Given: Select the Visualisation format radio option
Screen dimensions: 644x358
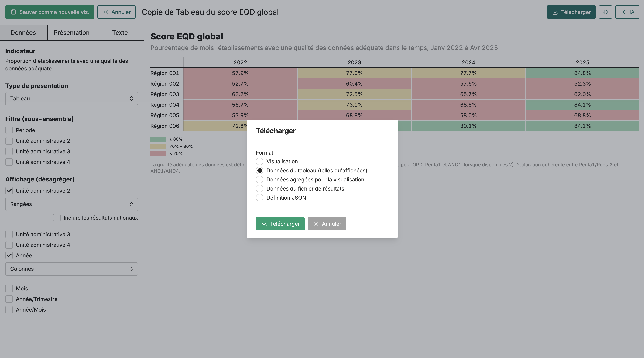Looking at the screenshot, I should [259, 161].
